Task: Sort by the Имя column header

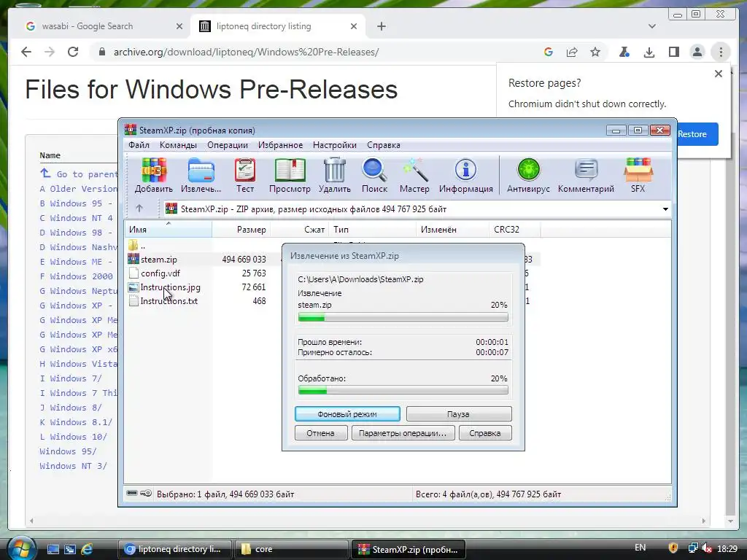Action: [x=169, y=230]
